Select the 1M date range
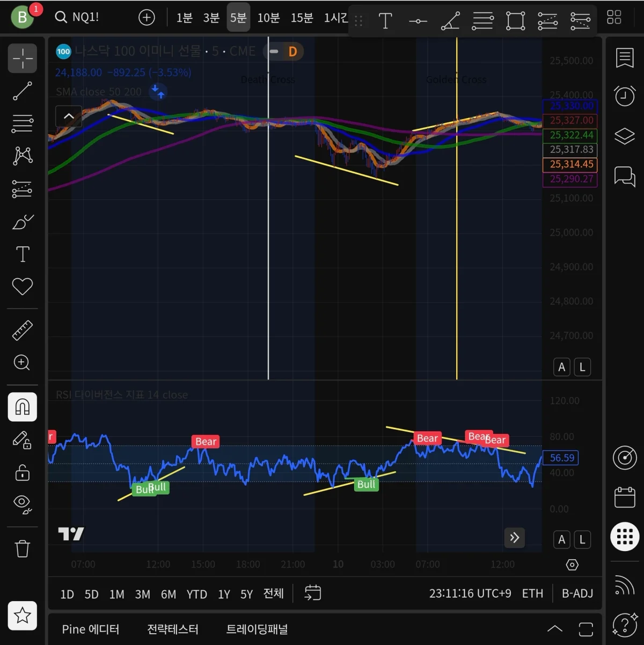Screen dimensions: 644x645 point(116,594)
